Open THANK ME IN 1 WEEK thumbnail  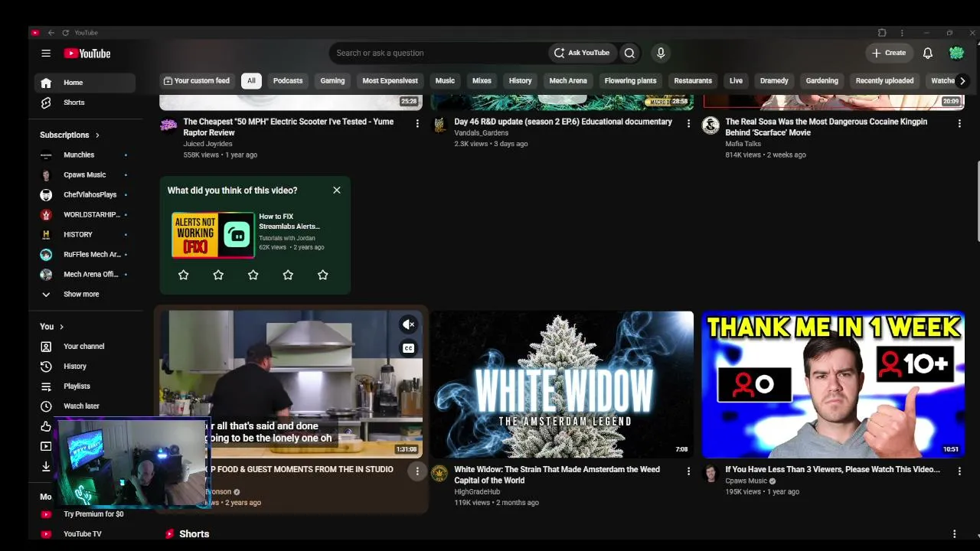click(833, 384)
